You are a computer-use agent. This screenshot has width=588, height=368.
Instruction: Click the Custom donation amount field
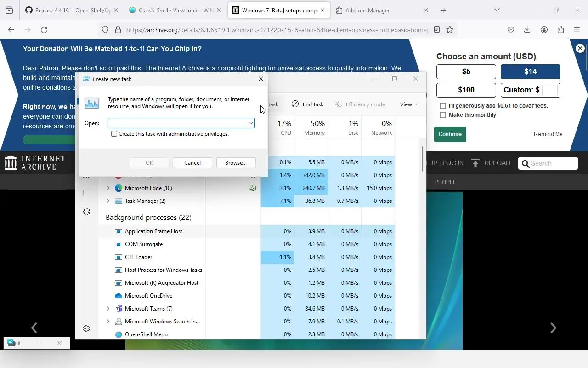click(550, 90)
